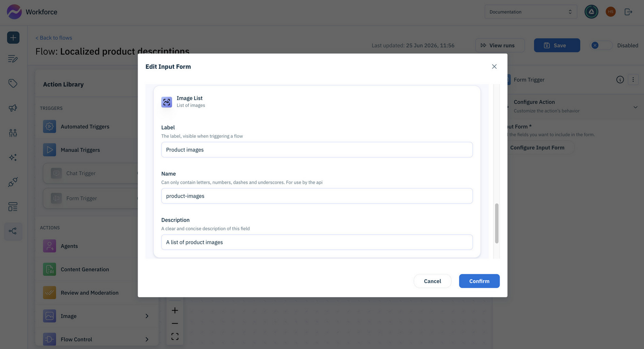The image size is (644, 349).
Task: Open the Documentation dropdown
Action: (x=531, y=12)
